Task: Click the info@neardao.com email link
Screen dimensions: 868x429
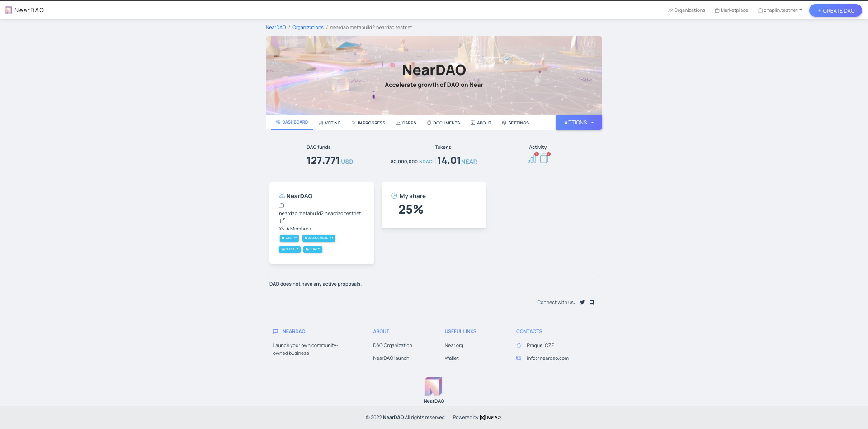Action: pyautogui.click(x=547, y=358)
